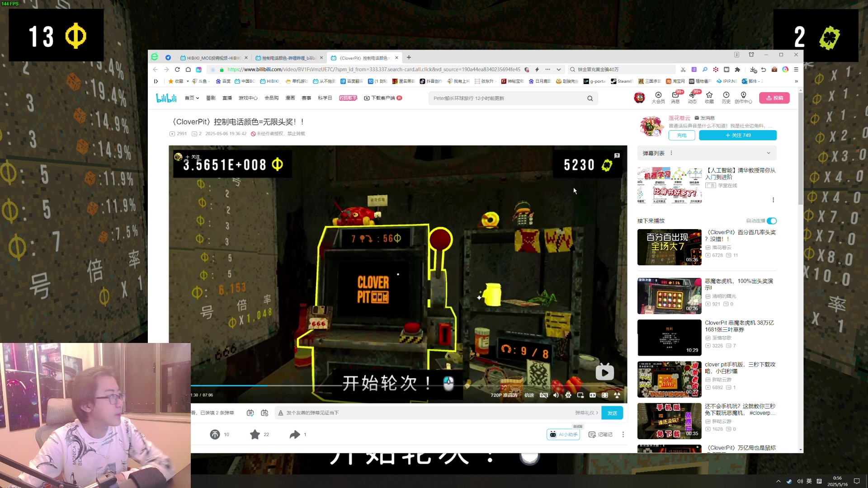Click the pink 投稿 upload button
This screenshot has height=488, width=868.
[774, 98]
